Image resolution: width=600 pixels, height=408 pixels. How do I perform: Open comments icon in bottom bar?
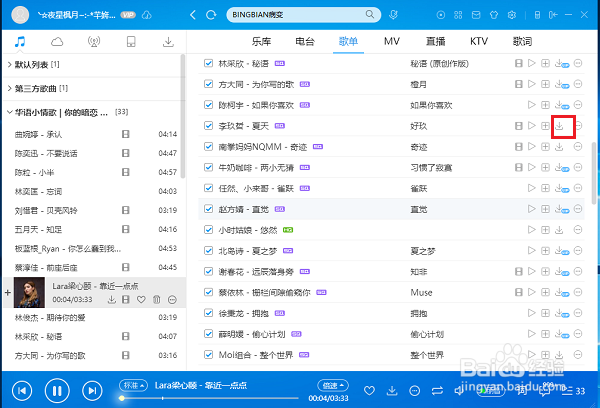(x=544, y=391)
